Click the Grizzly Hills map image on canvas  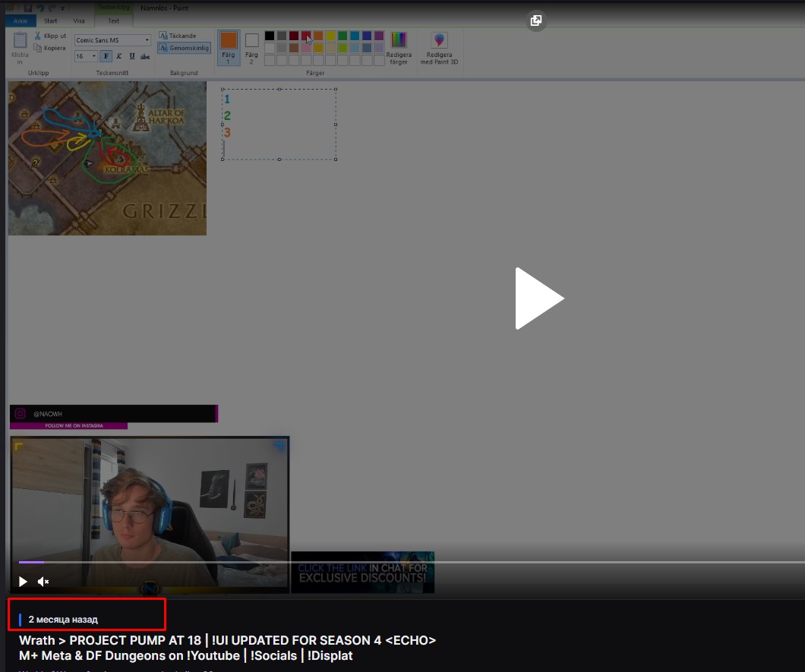click(107, 158)
